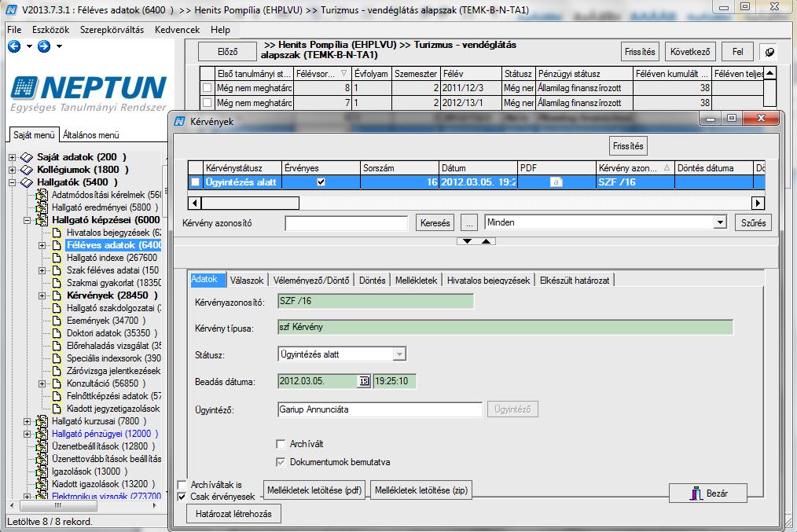Click the Hallgató pénzügyei node icon

click(42, 434)
